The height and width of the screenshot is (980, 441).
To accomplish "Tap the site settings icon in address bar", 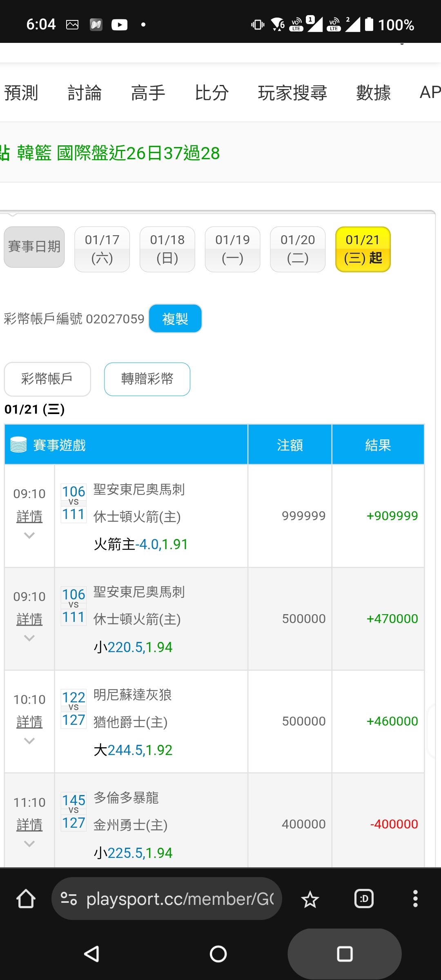I will (x=69, y=899).
